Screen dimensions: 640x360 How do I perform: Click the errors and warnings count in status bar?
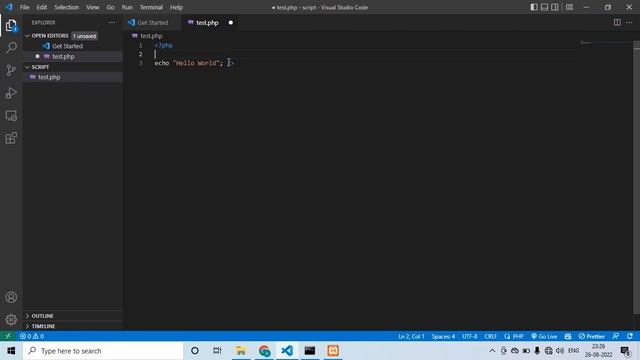pos(32,336)
